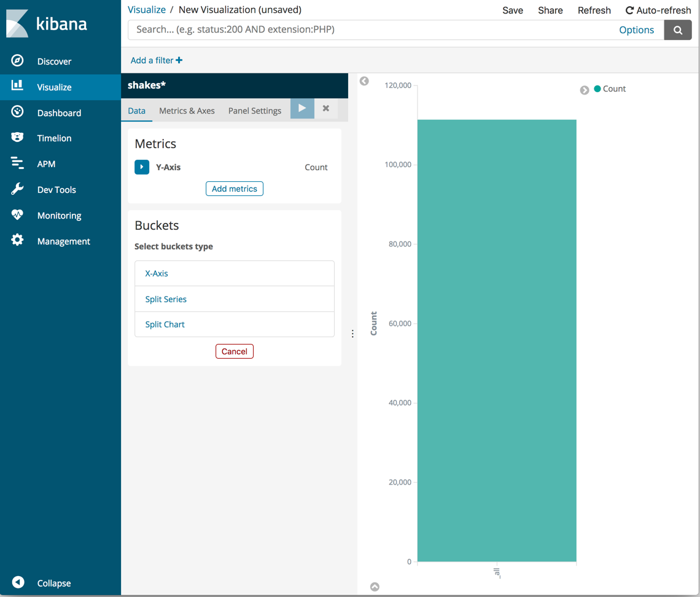Open Dev Tools wrench icon
This screenshot has height=597, width=700.
coord(18,189)
